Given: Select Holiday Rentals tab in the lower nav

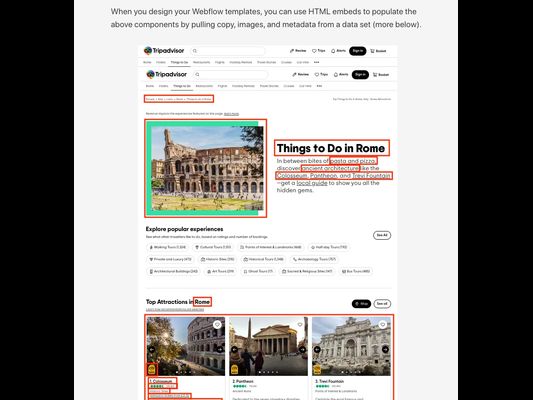Looking at the screenshot, I should pos(243,86).
